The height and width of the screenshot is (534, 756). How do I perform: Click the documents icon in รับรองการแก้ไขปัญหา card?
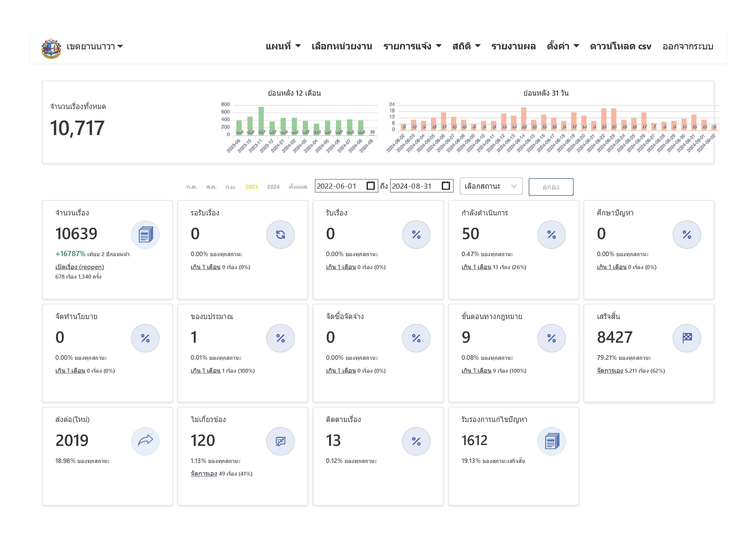click(x=551, y=441)
